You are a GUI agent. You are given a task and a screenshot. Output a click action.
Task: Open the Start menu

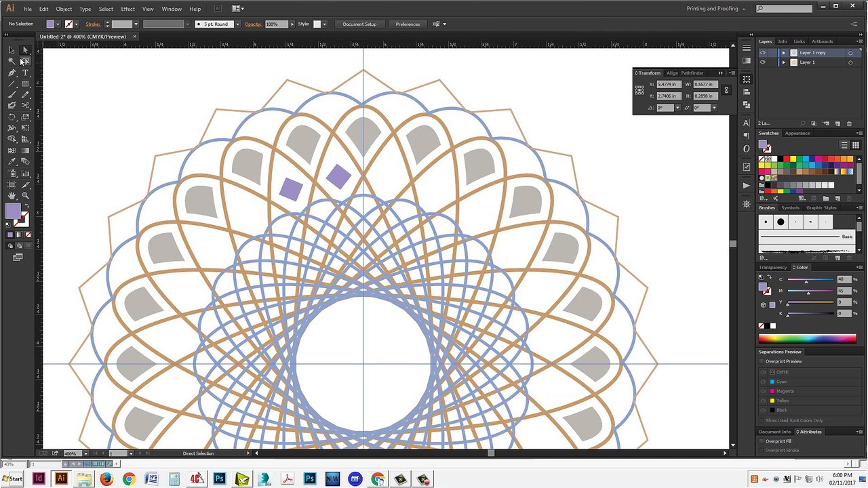pos(12,479)
